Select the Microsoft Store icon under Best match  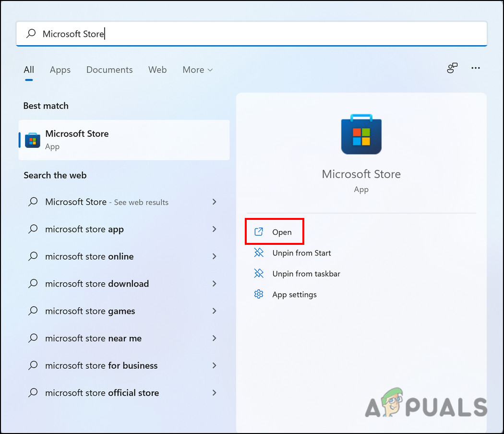coord(32,140)
